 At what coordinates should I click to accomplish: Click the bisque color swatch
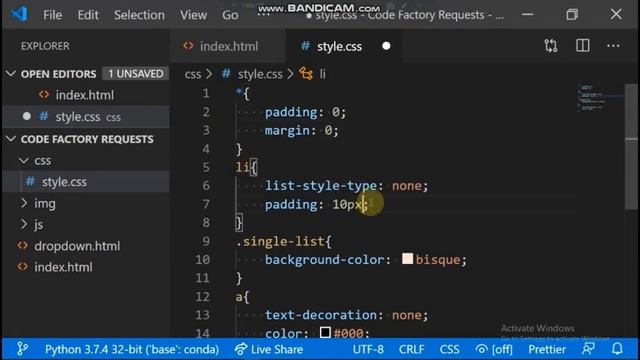tap(407, 259)
